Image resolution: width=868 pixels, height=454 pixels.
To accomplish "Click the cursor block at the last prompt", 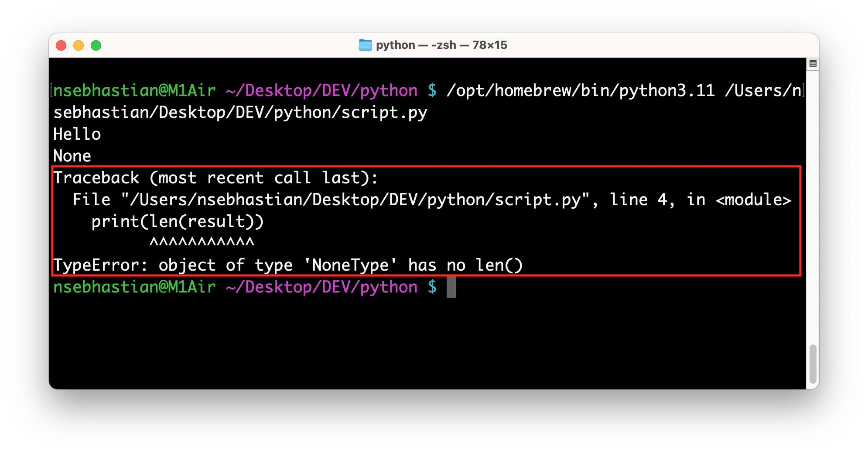I will (x=451, y=287).
